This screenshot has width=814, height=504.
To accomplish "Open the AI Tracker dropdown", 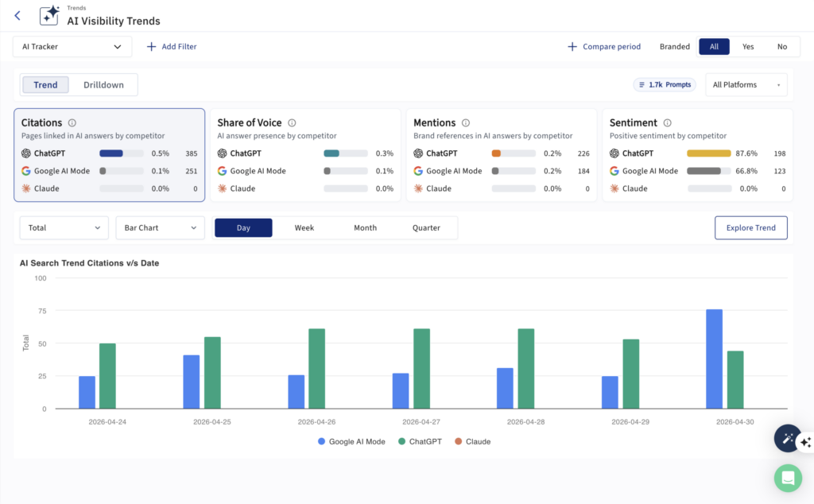I will pyautogui.click(x=72, y=47).
